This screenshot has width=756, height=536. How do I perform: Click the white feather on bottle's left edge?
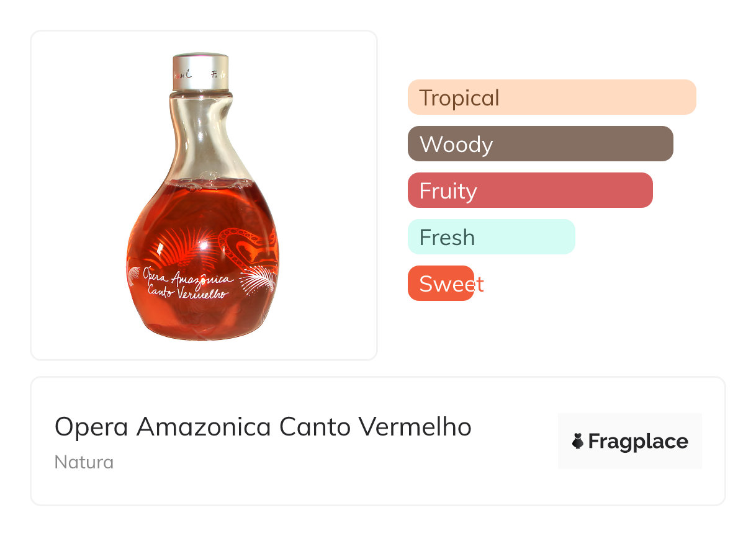tap(133, 275)
